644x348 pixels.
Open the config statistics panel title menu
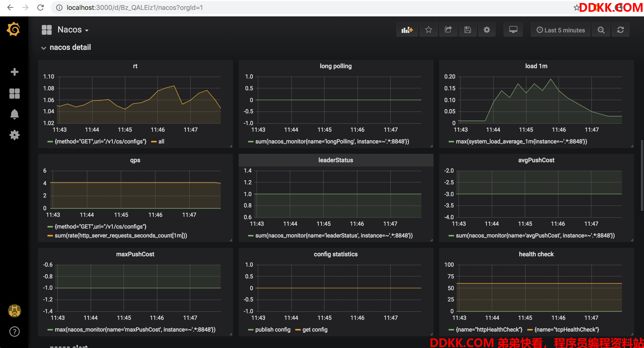(x=336, y=254)
